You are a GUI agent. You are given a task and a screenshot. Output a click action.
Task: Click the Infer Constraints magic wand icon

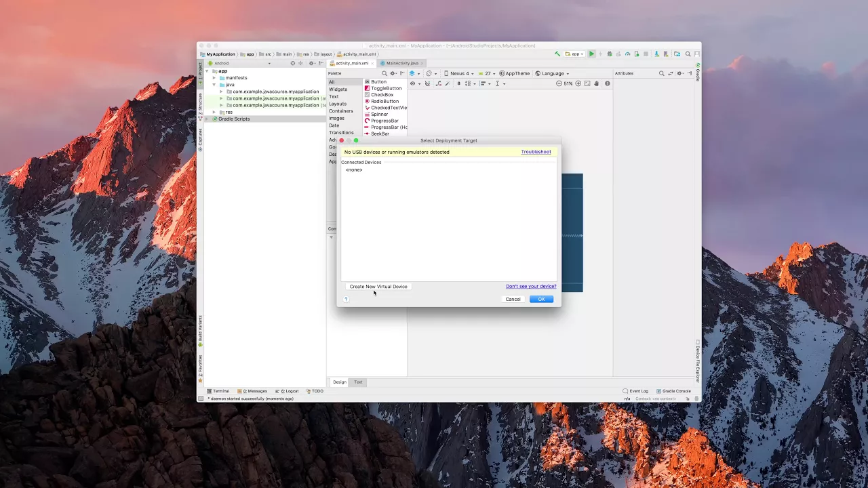[x=448, y=83]
